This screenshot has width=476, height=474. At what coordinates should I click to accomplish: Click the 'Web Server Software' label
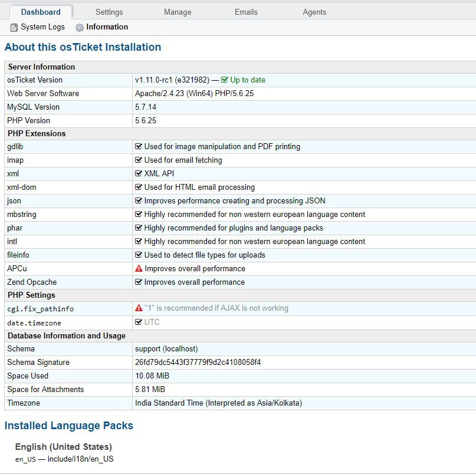tap(43, 94)
